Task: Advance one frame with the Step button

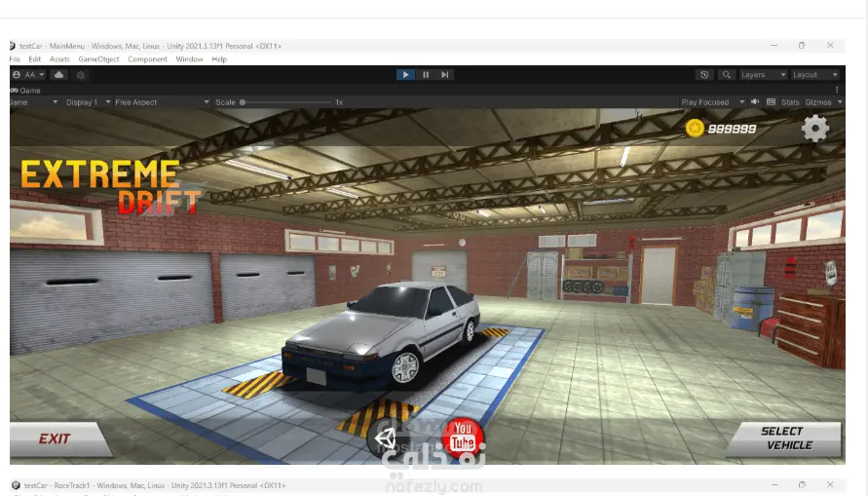Action: [444, 75]
